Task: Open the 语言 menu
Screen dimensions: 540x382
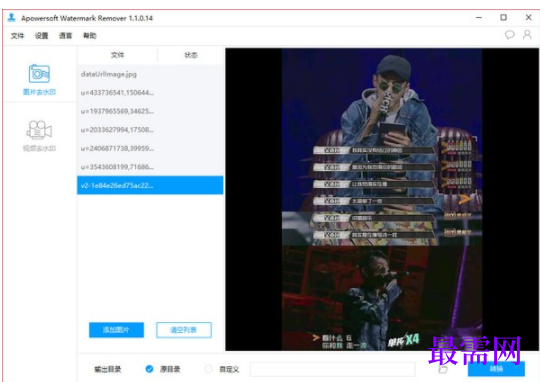Action: (65, 35)
